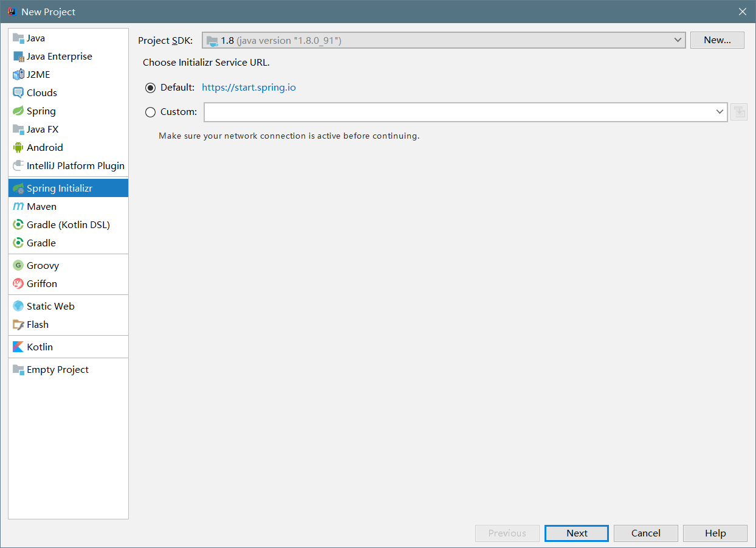The height and width of the screenshot is (548, 756).
Task: Click the "Java FX" label text
Action: pyautogui.click(x=43, y=130)
